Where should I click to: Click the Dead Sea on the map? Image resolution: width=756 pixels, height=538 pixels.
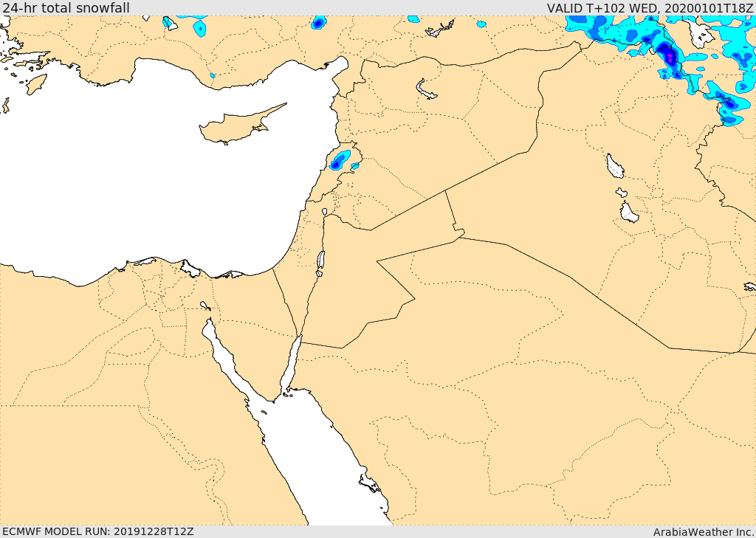click(x=320, y=261)
